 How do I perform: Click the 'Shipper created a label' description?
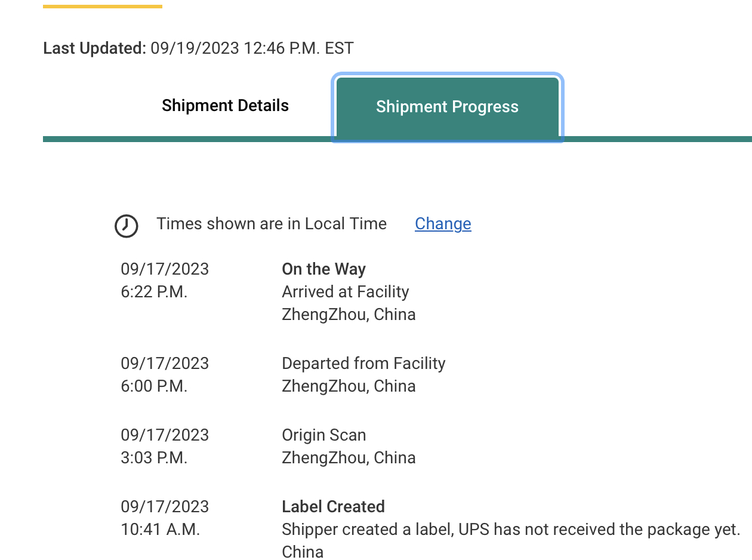point(510,530)
